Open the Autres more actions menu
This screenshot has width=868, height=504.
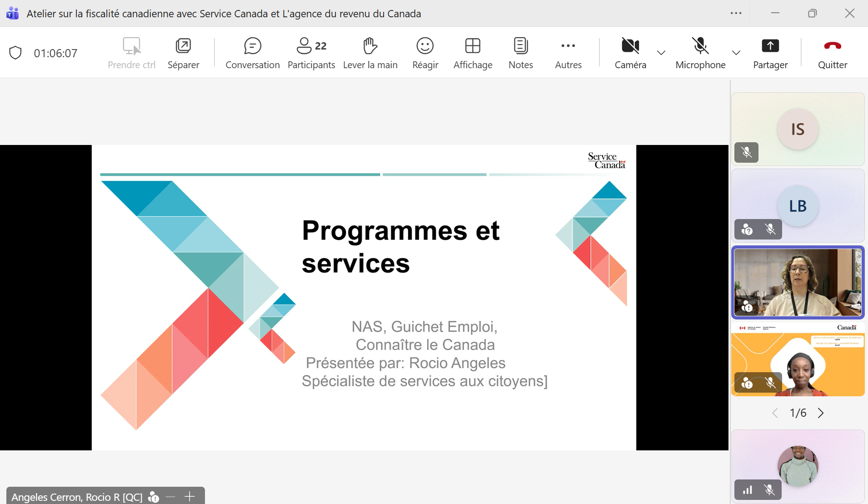pos(568,53)
